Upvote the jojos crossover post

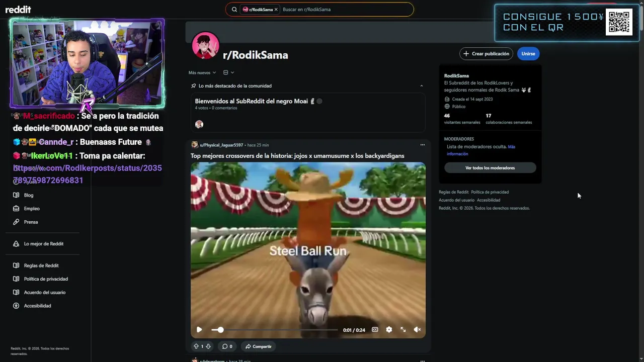(196, 346)
